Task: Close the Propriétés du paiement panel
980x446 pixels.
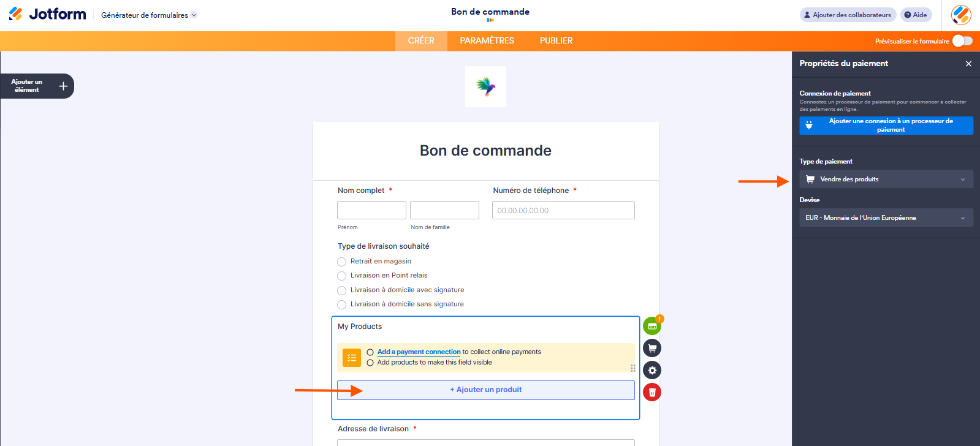Action: [968, 63]
